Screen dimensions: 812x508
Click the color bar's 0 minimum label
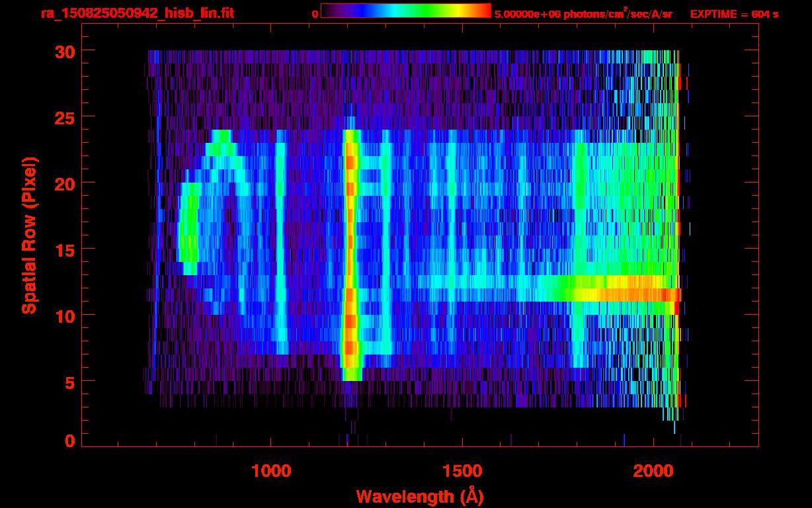point(315,14)
